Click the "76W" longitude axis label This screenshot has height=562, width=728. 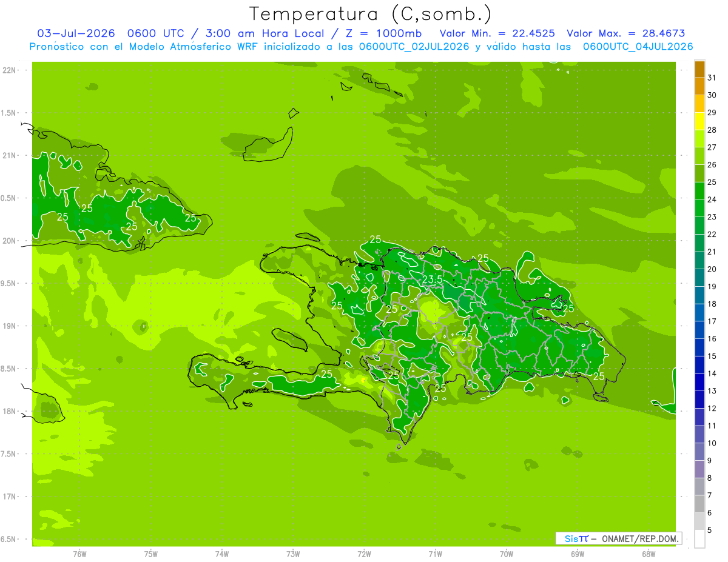[79, 554]
